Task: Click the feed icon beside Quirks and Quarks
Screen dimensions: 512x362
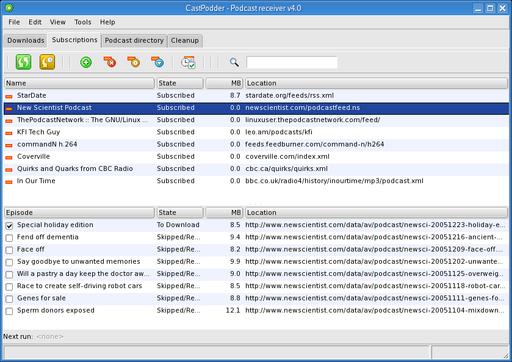Action: (9, 169)
